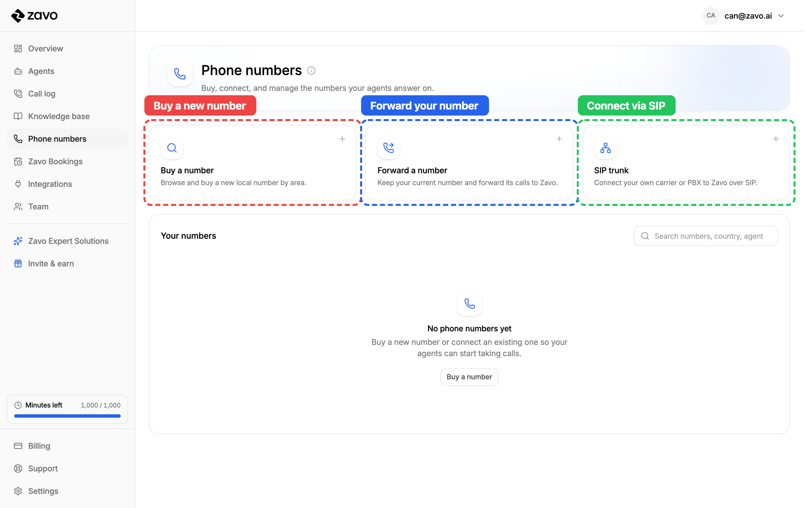
Task: Open the can@zavo.ai account dropdown
Action: tap(743, 16)
